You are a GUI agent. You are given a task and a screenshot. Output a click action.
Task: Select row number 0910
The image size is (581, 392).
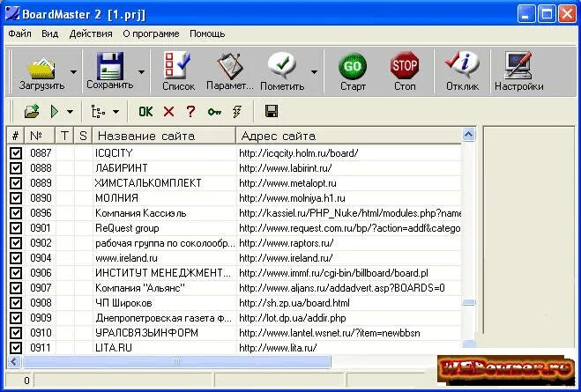point(41,333)
